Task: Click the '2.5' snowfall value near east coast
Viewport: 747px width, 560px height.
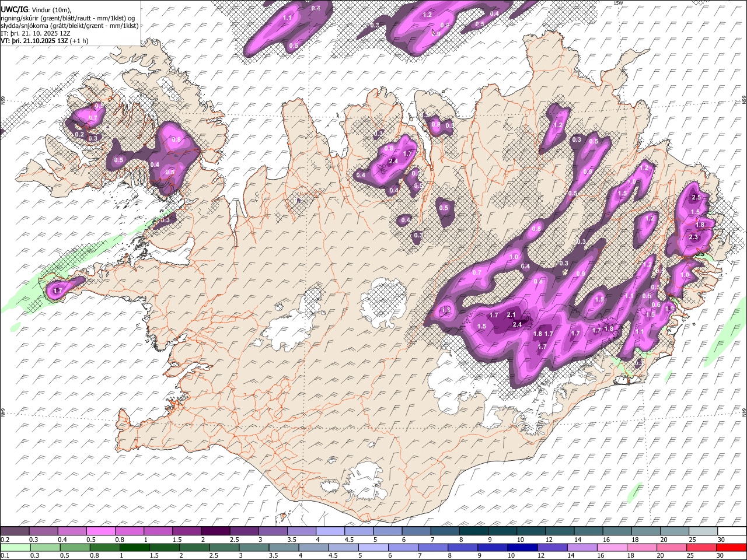Action: pos(696,198)
